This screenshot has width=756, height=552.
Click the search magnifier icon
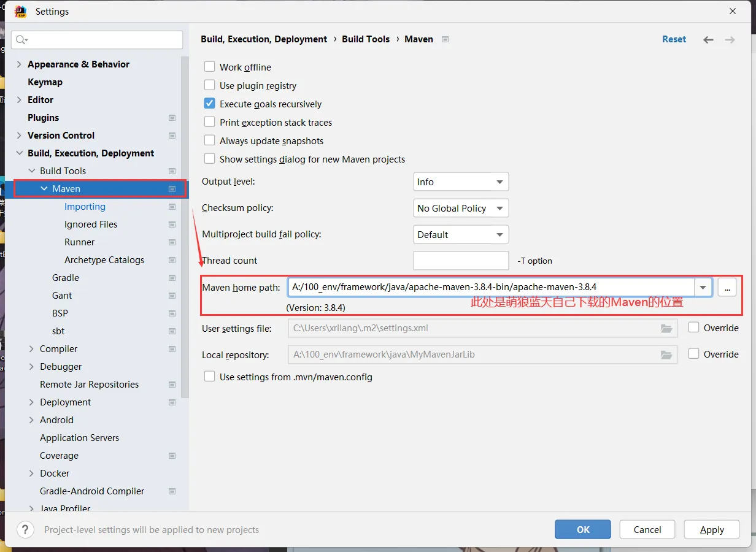[x=21, y=40]
